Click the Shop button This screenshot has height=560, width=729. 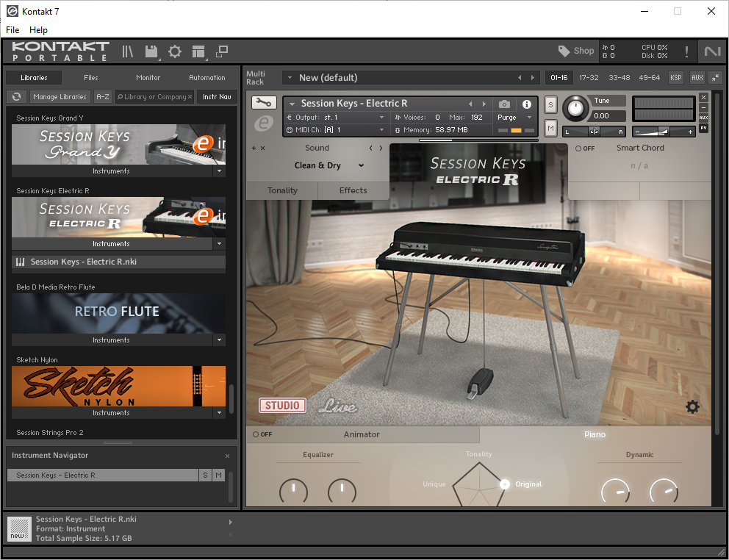point(576,51)
